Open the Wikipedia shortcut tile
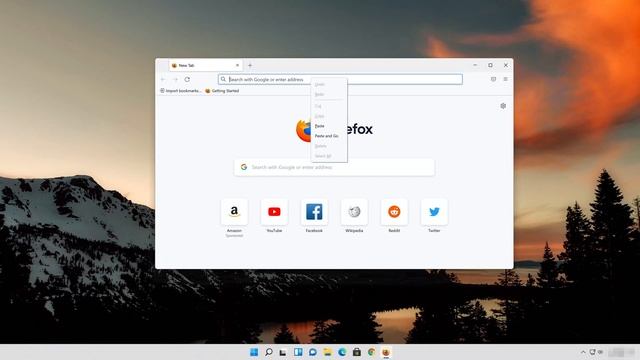 [354, 212]
